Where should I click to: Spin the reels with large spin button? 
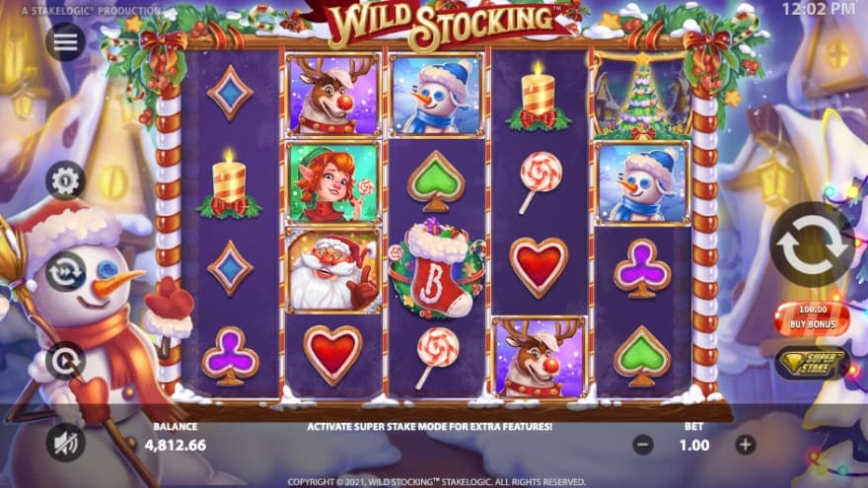(x=812, y=245)
